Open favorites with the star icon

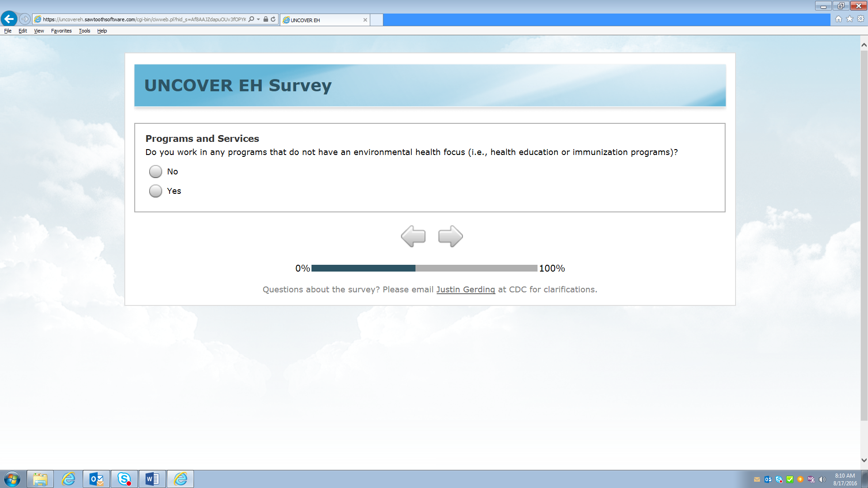(x=849, y=19)
